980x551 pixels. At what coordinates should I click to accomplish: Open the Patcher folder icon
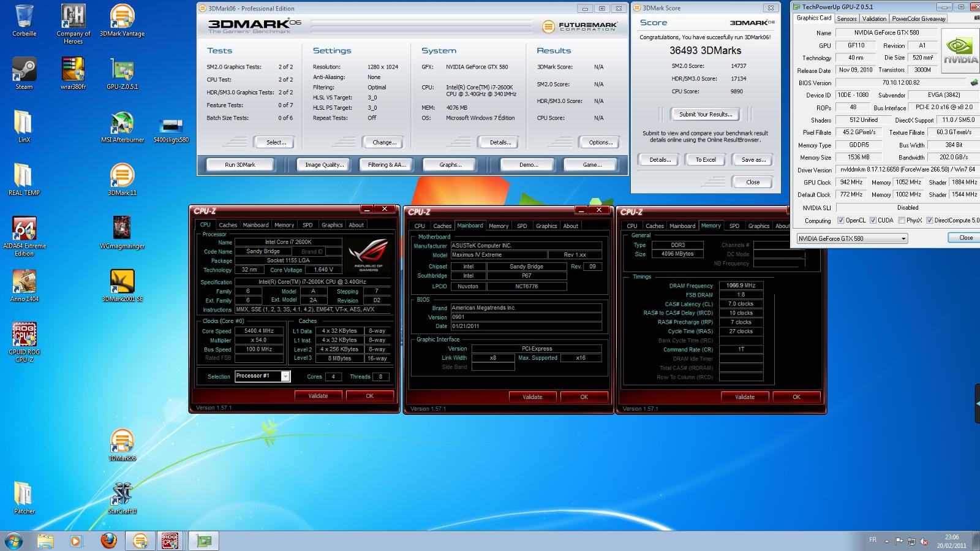coord(24,498)
